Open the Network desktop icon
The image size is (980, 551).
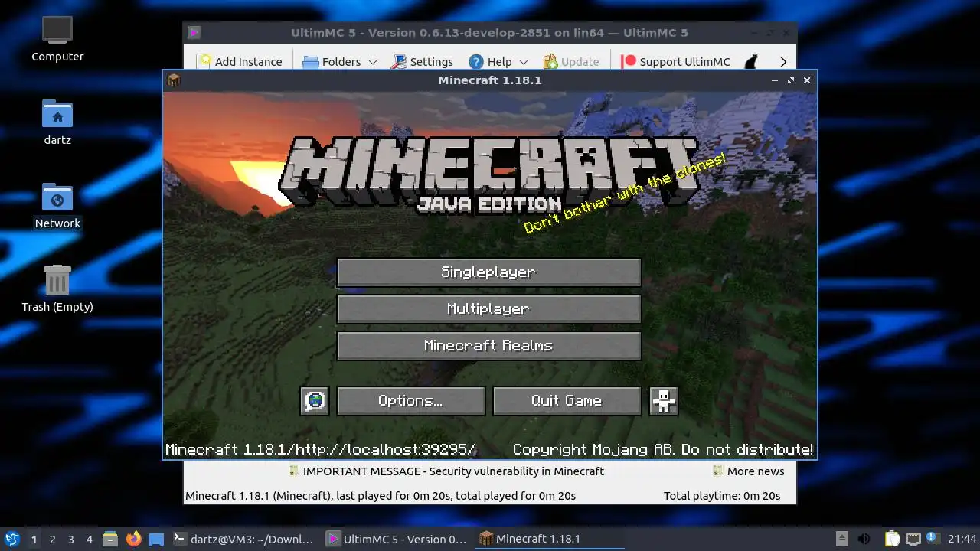(57, 206)
